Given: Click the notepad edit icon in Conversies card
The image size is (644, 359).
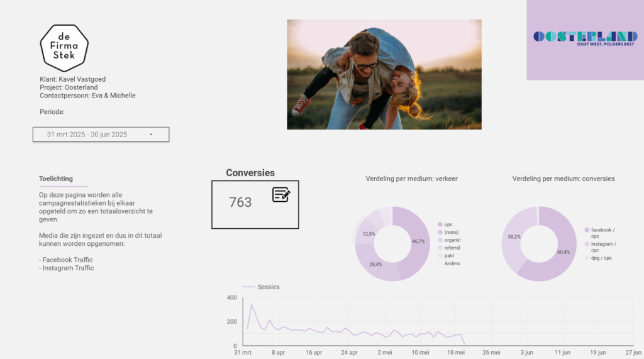Looking at the screenshot, I should pyautogui.click(x=281, y=194).
